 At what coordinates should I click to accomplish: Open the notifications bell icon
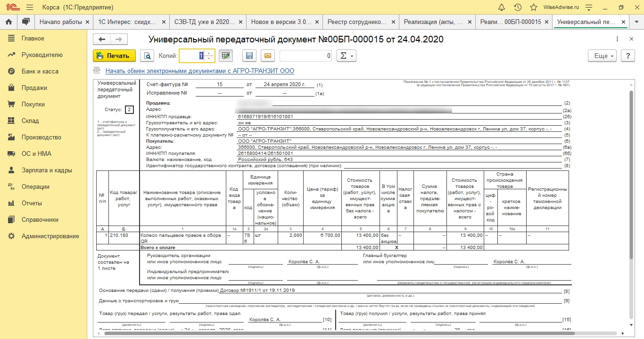point(502,8)
